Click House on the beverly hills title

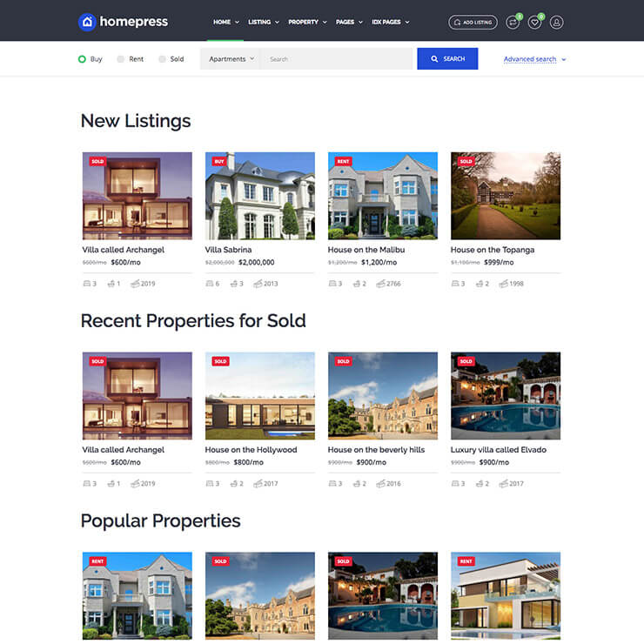[x=376, y=450]
